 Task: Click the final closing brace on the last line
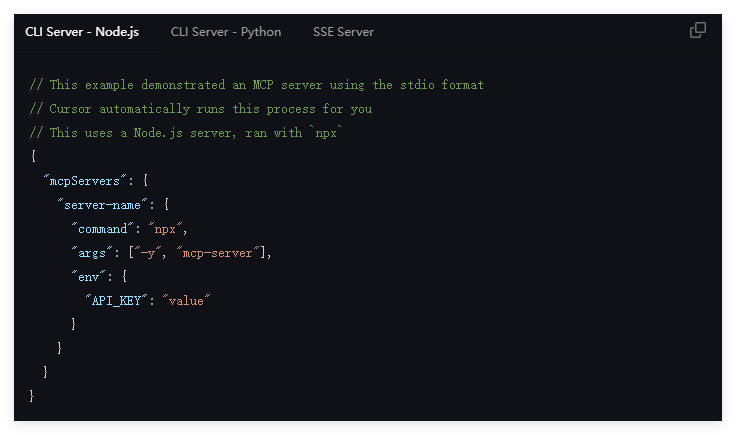tap(33, 396)
